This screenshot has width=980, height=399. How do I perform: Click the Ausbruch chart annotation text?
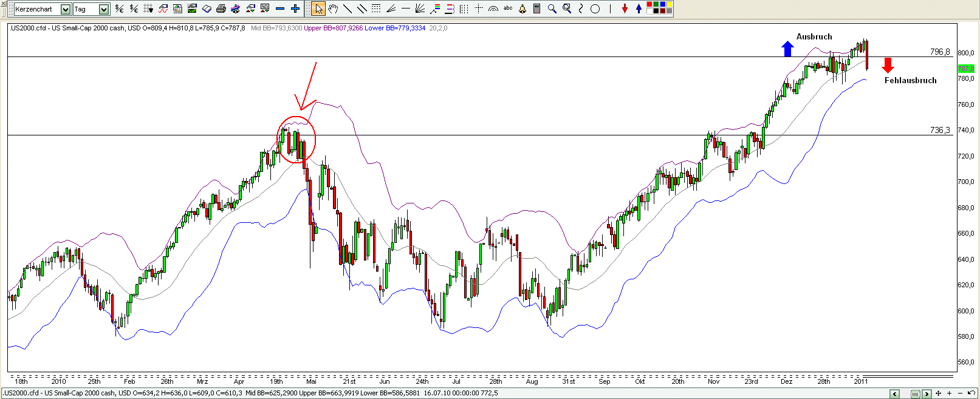point(814,36)
